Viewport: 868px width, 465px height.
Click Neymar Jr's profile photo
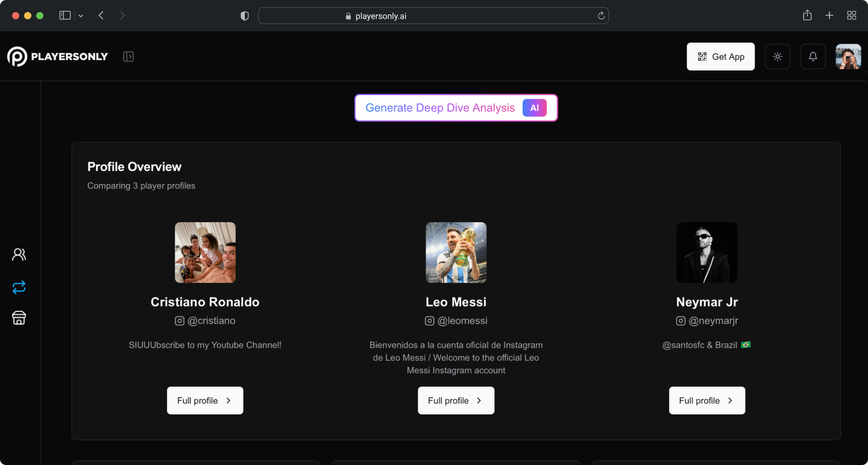point(706,252)
